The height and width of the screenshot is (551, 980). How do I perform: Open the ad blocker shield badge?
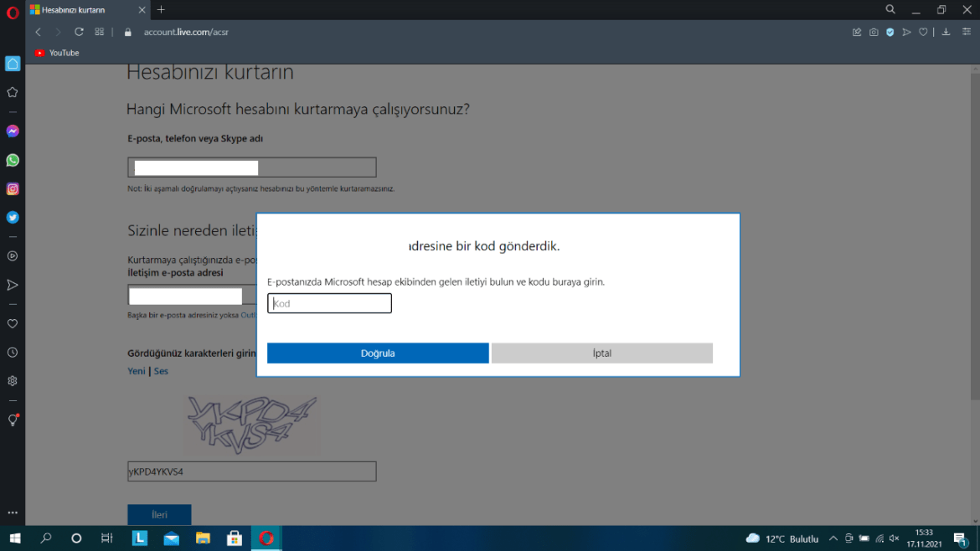point(890,32)
